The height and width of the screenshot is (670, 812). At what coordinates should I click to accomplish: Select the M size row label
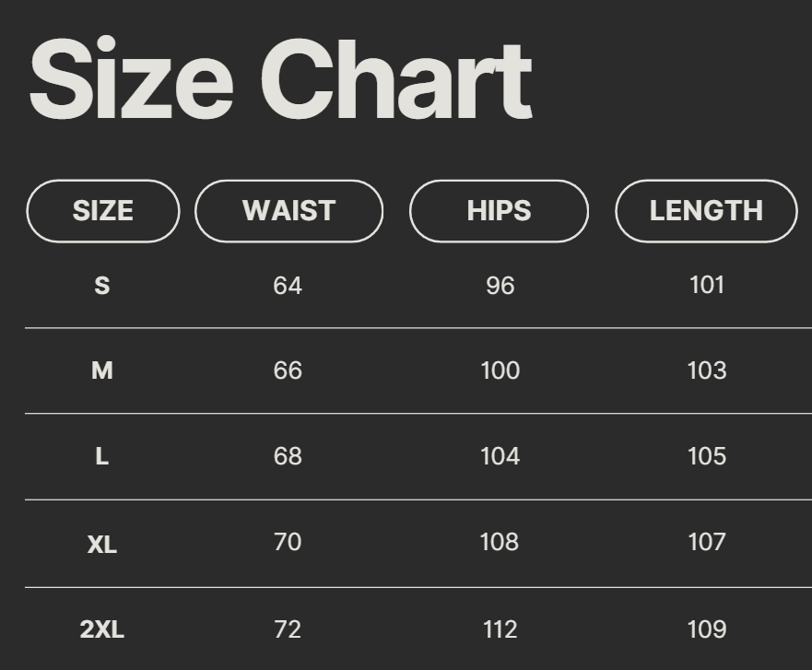[x=102, y=370]
